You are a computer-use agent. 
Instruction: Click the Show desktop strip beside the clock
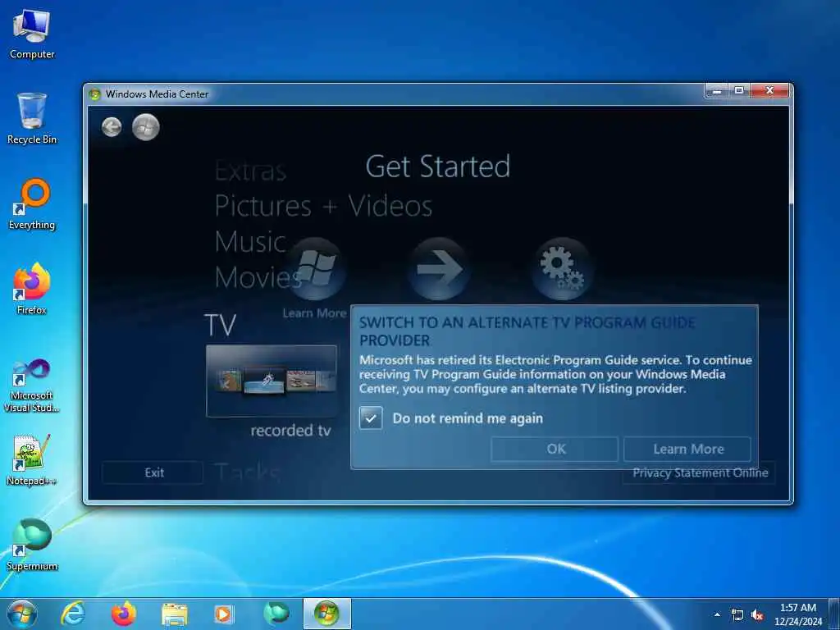pos(834,614)
